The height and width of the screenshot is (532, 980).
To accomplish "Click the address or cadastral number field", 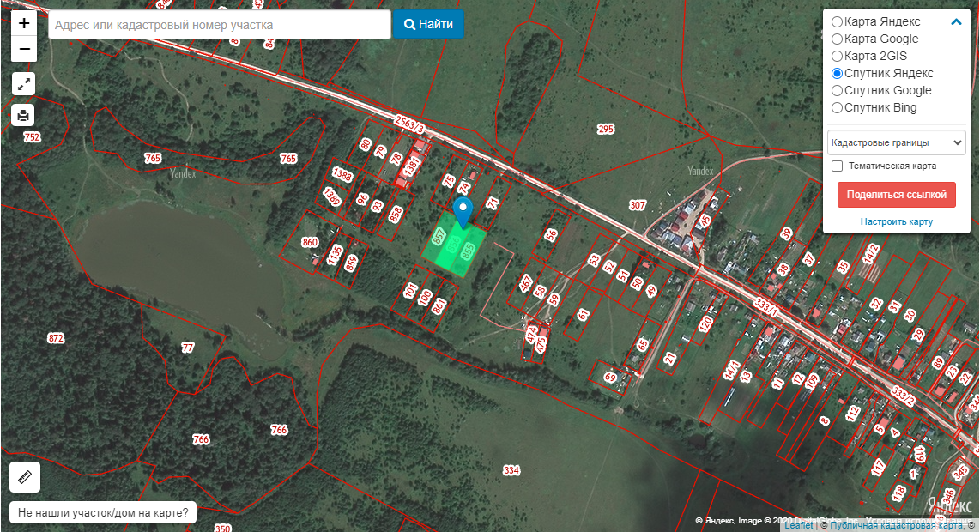I will pos(220,25).
